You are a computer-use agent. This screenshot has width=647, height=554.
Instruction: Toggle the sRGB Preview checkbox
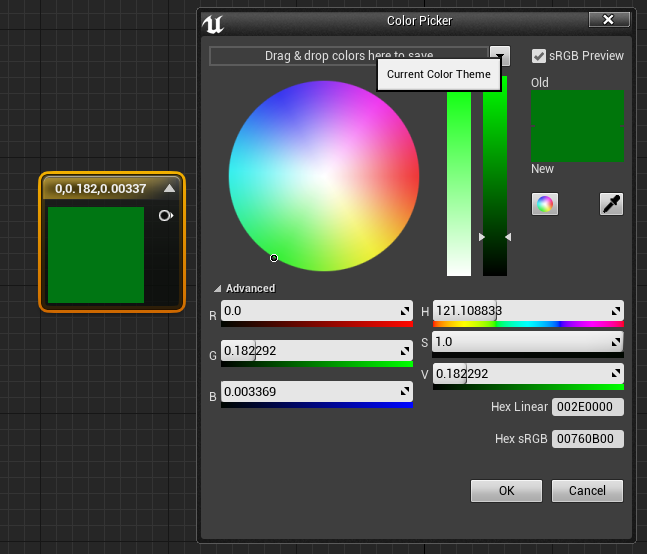pyautogui.click(x=538, y=56)
